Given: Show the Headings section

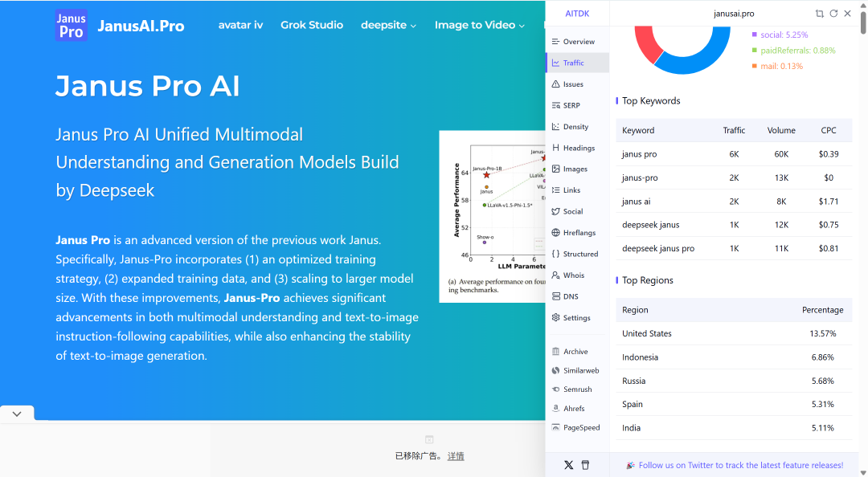Looking at the screenshot, I should click(577, 148).
